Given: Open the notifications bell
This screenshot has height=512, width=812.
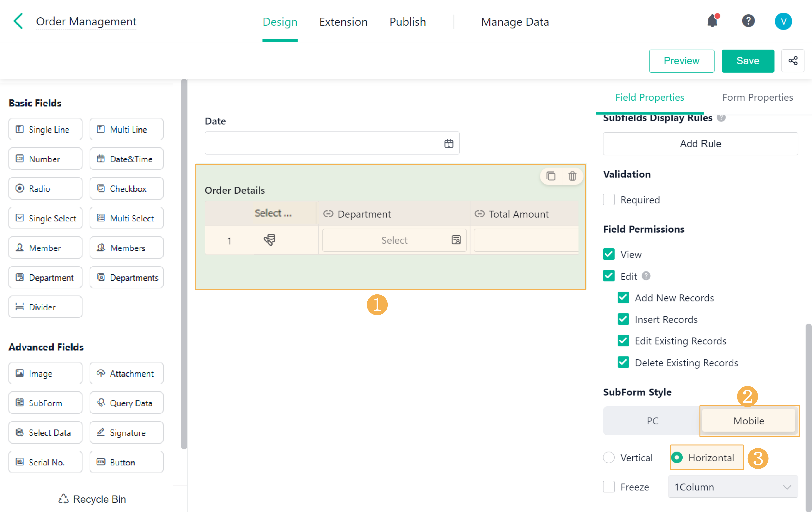Looking at the screenshot, I should point(712,21).
